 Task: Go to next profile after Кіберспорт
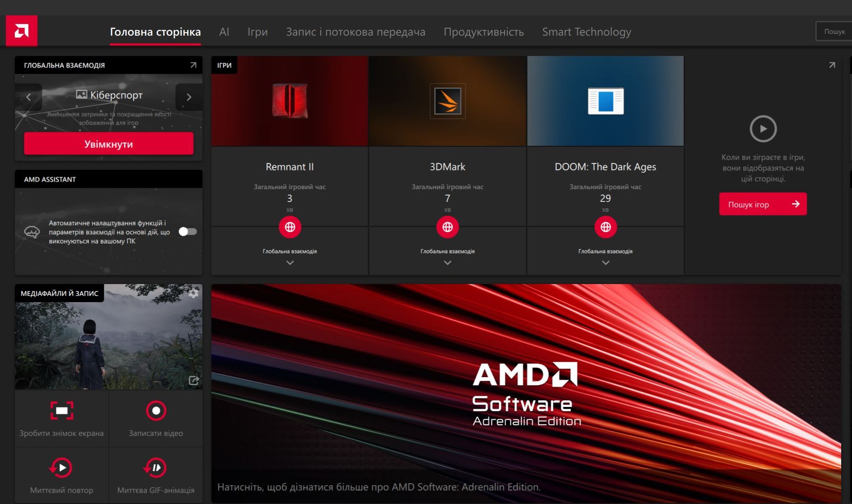tap(189, 97)
